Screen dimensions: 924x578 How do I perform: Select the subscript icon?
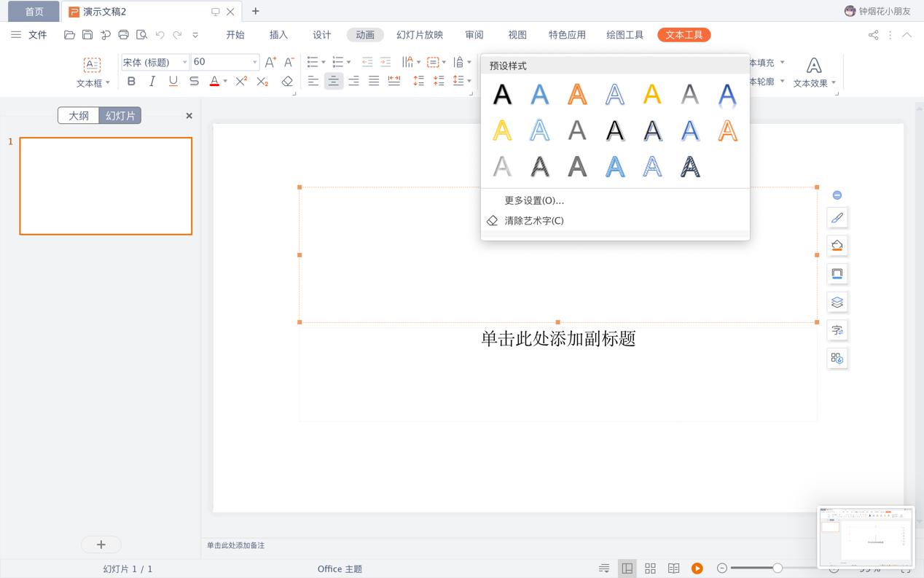pyautogui.click(x=262, y=82)
